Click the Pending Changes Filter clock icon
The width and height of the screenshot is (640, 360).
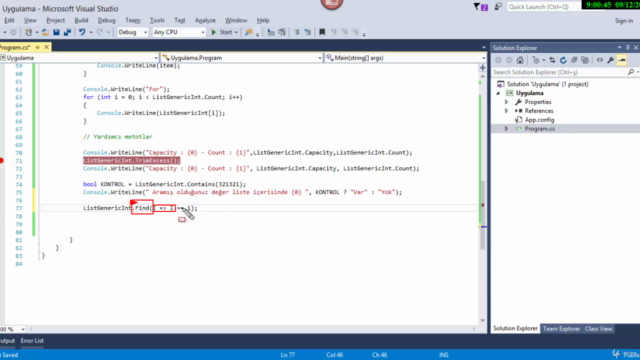[536, 60]
